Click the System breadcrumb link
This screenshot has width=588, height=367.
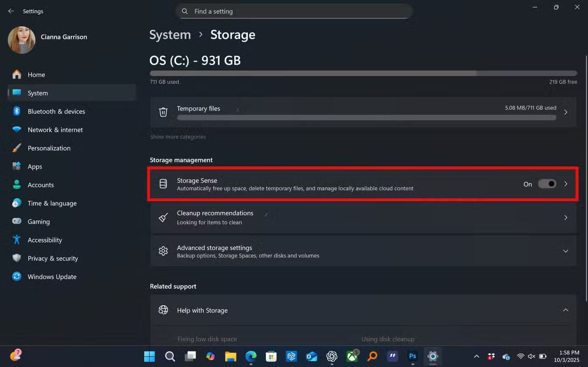(170, 35)
